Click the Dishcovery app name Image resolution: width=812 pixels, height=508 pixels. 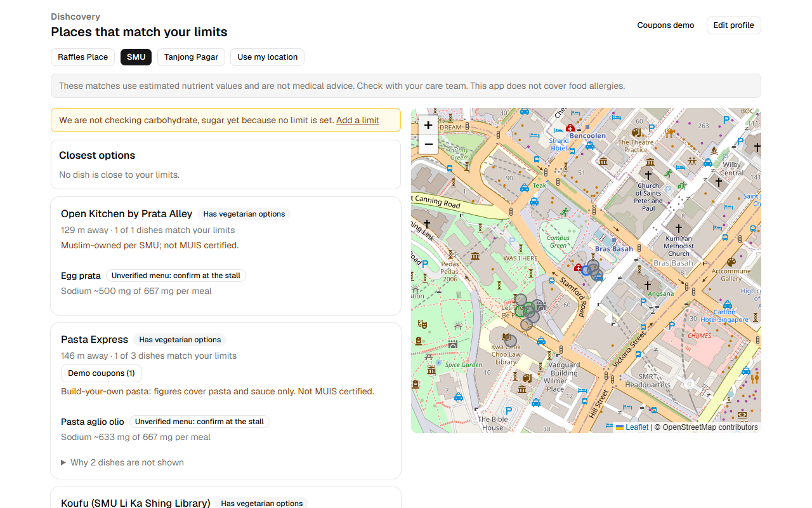click(x=75, y=17)
